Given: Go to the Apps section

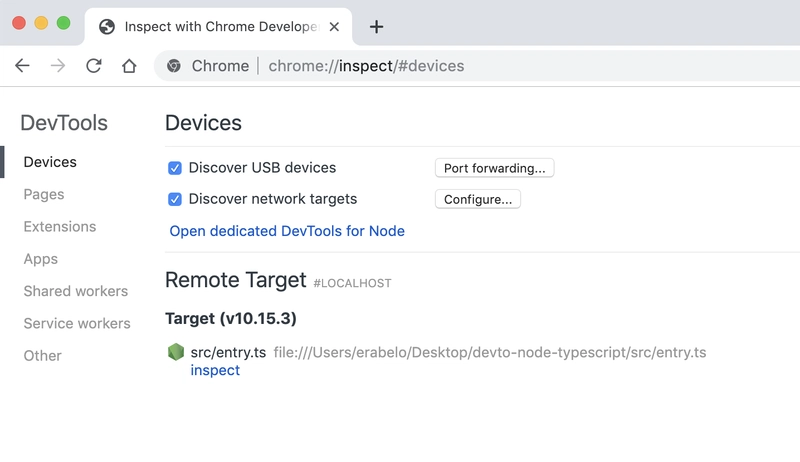Looking at the screenshot, I should tap(41, 259).
